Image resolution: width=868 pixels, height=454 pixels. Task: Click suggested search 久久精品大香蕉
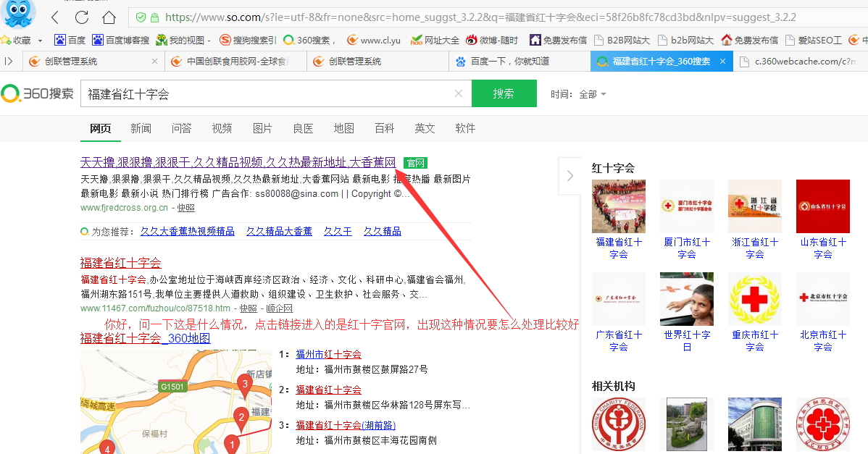pos(279,231)
